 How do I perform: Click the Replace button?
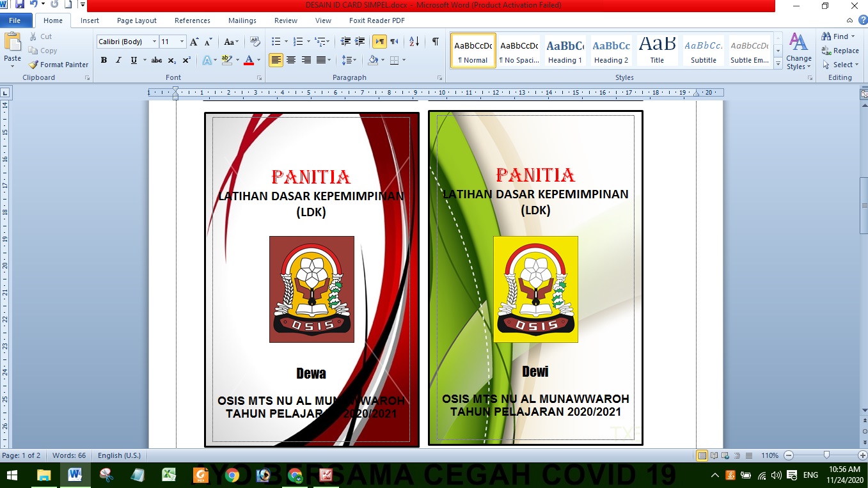pyautogui.click(x=840, y=51)
